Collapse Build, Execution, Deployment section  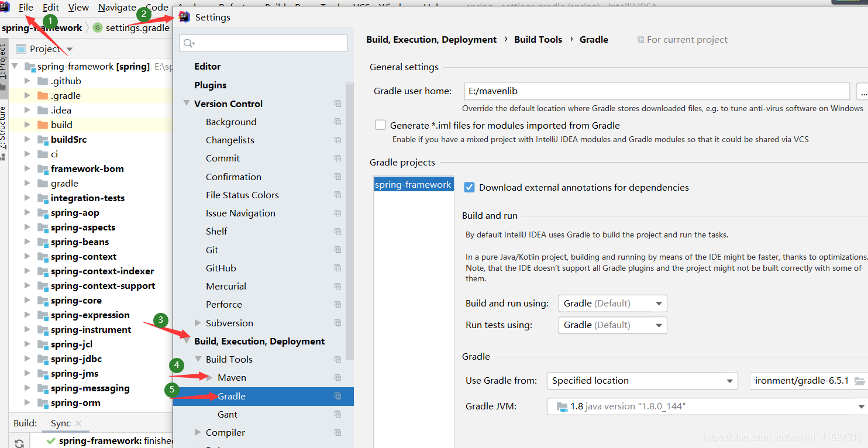[x=187, y=341]
